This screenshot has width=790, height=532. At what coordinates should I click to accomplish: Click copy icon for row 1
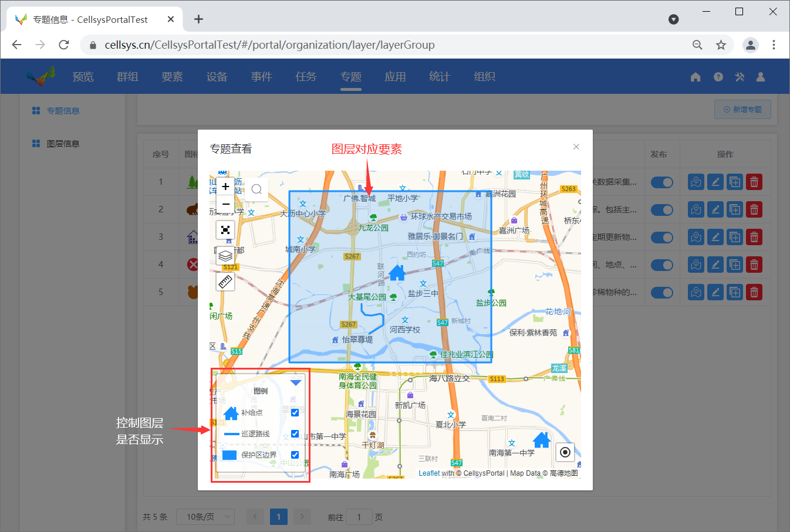pos(735,182)
